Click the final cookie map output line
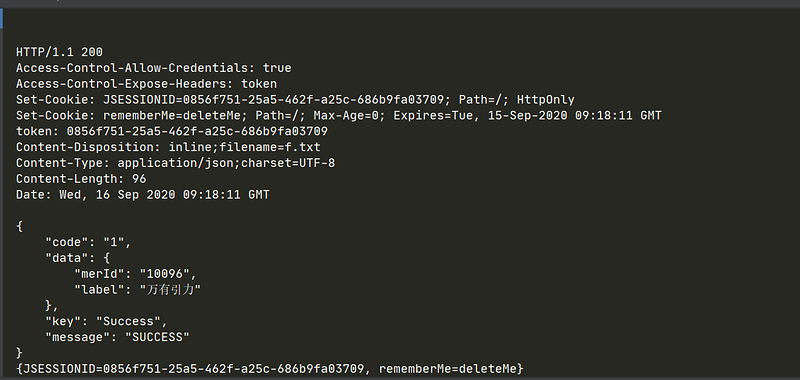The image size is (800, 380). [270, 368]
